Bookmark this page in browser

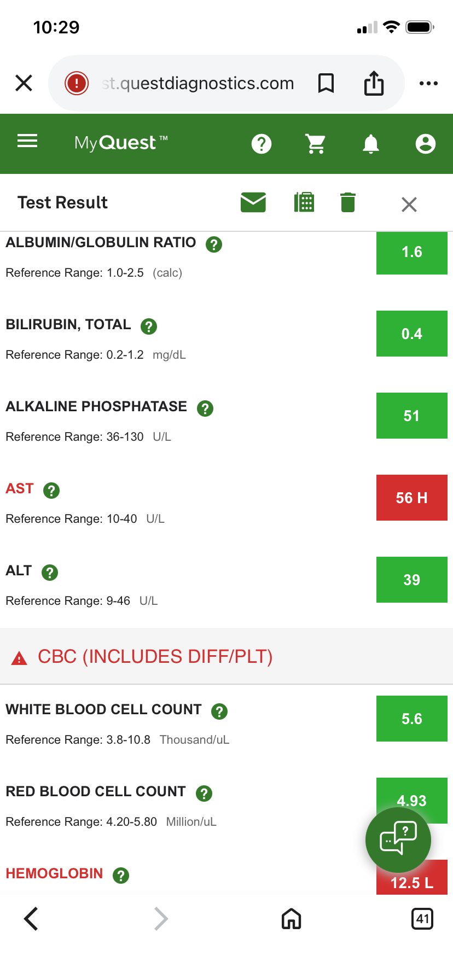326,83
